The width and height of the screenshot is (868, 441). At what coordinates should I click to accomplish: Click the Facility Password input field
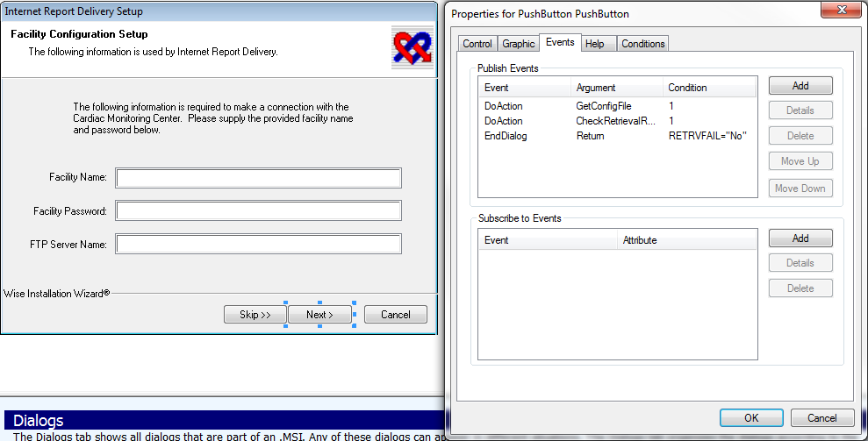click(259, 210)
